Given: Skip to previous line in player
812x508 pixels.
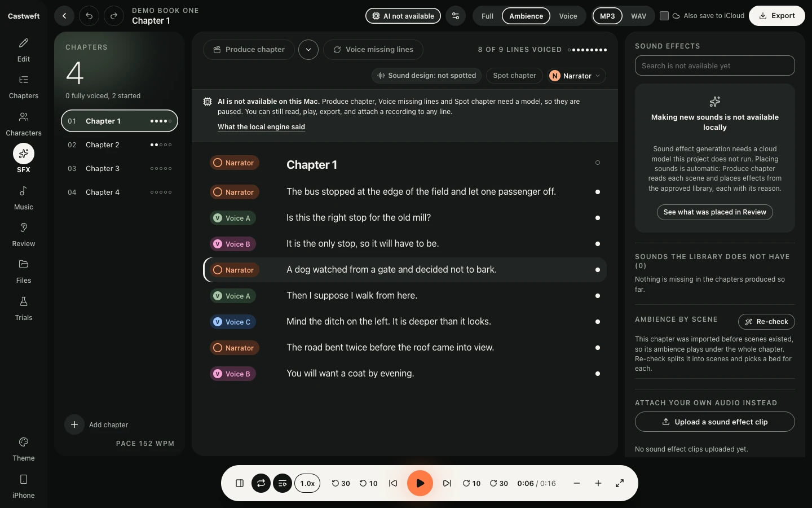Looking at the screenshot, I should tap(393, 483).
